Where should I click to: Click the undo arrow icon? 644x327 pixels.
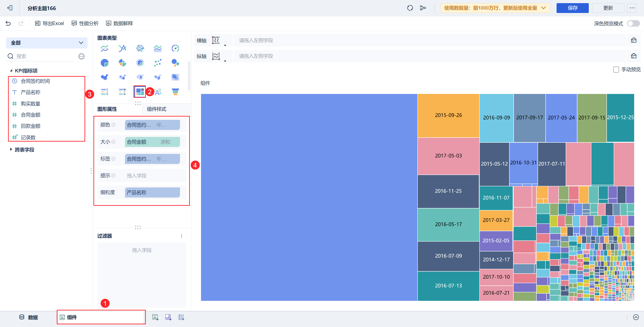8,23
